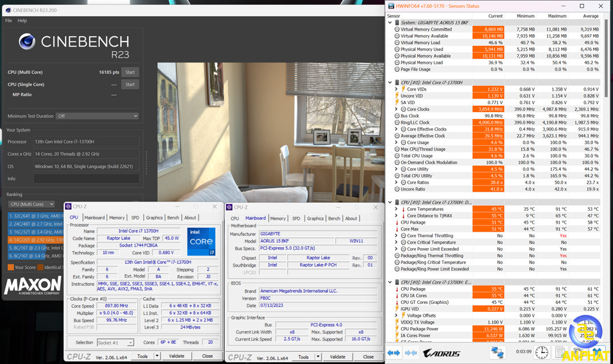Click lightning icon beside Uncore VID
The height and width of the screenshot is (364, 613).
(397, 96)
